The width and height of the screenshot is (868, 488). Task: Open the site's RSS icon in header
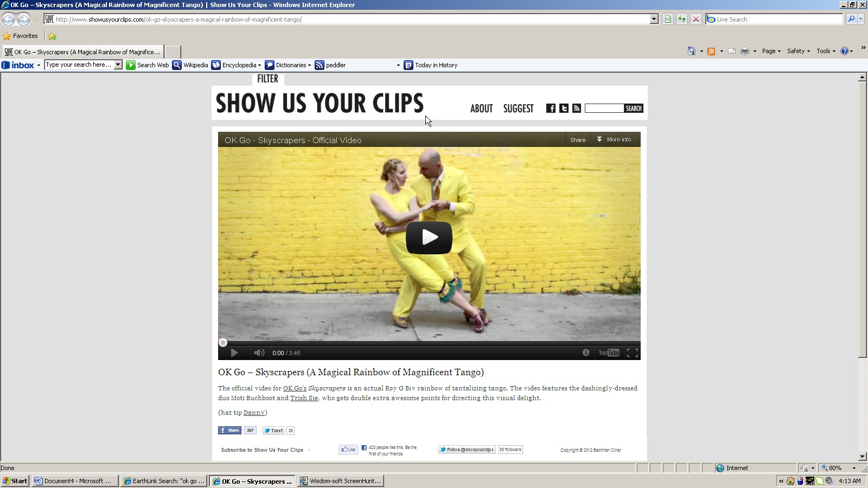point(577,108)
